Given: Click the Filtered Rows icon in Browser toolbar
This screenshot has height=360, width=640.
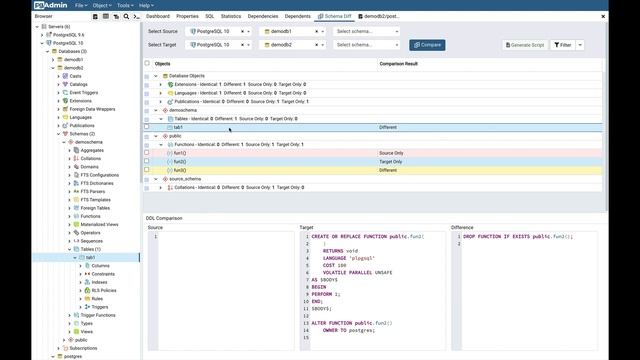Looking at the screenshot, I should coord(116,16).
